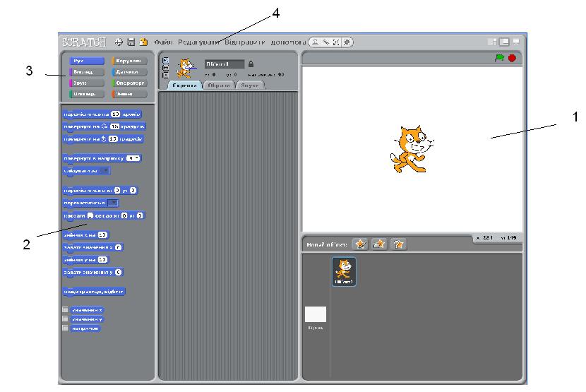Switch to full stage layout
This screenshot has height=392, width=586.
pyautogui.click(x=505, y=42)
